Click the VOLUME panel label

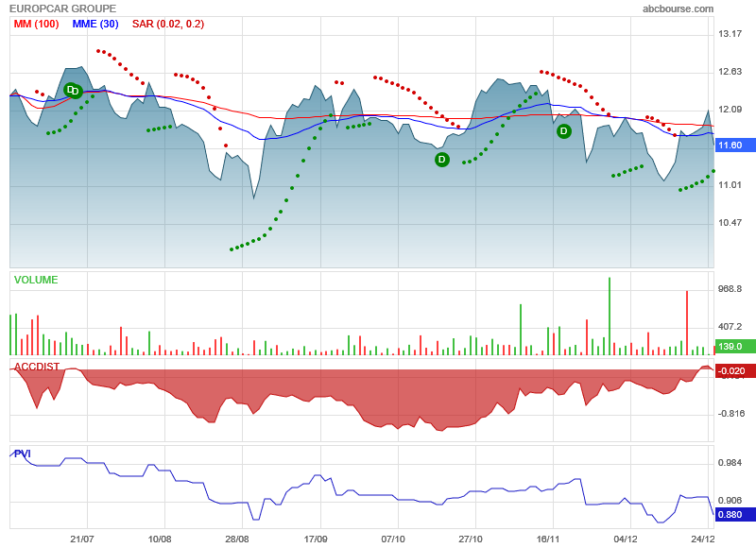pyautogui.click(x=36, y=280)
